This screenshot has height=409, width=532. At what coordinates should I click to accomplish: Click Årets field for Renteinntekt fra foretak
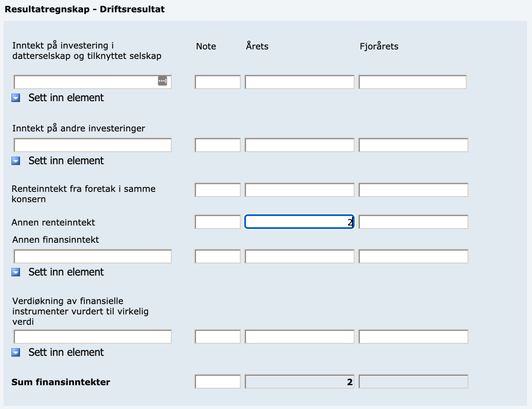click(x=299, y=190)
